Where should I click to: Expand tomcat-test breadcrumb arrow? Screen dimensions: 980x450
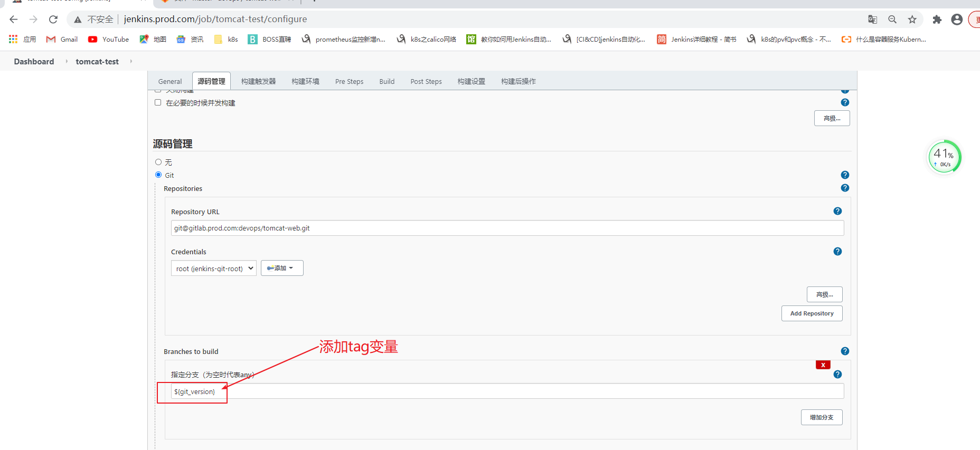[x=131, y=61]
